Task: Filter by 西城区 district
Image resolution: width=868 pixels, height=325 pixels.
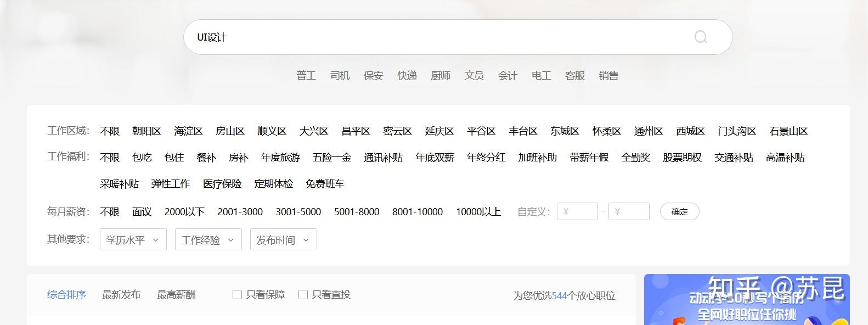Action: pos(690,131)
